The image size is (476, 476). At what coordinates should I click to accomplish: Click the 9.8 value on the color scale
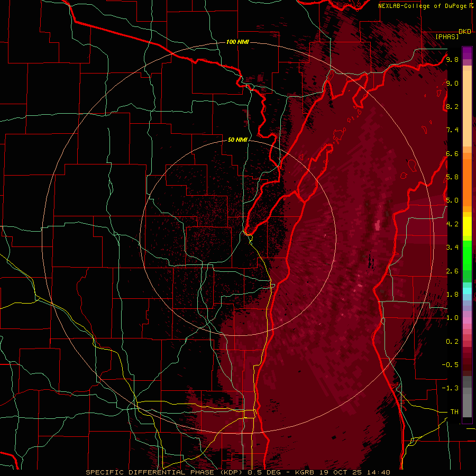[452, 59]
